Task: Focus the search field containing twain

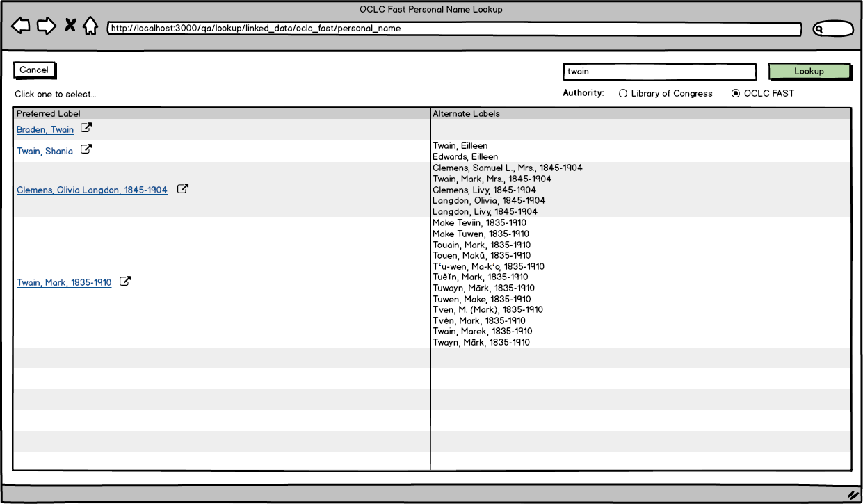Action: (x=659, y=72)
